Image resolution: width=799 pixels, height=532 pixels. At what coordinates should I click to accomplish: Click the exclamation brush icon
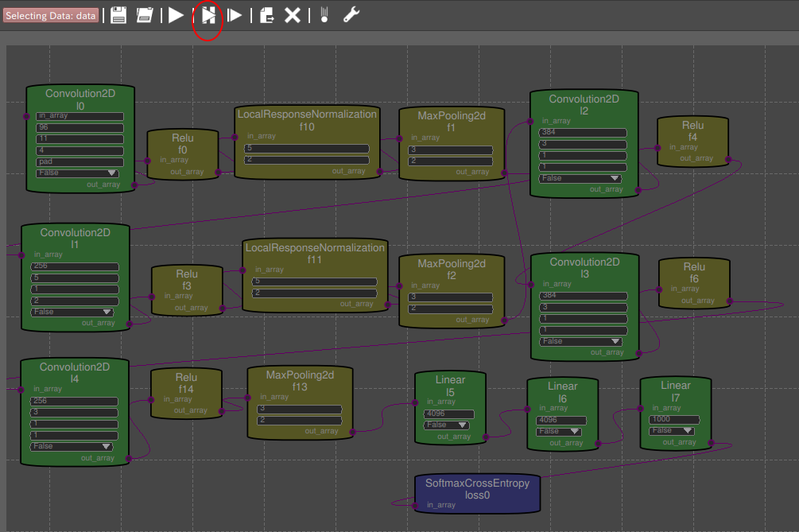coord(324,15)
